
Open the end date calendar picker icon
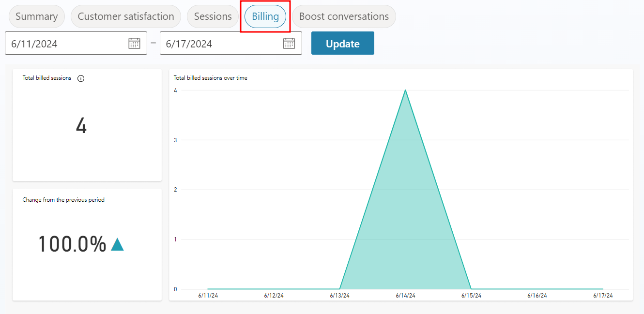pos(289,43)
